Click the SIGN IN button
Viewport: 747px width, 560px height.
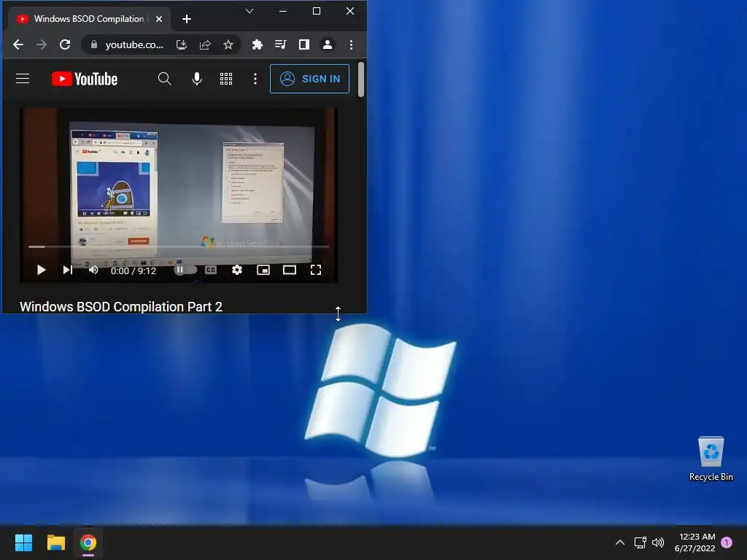(x=309, y=79)
